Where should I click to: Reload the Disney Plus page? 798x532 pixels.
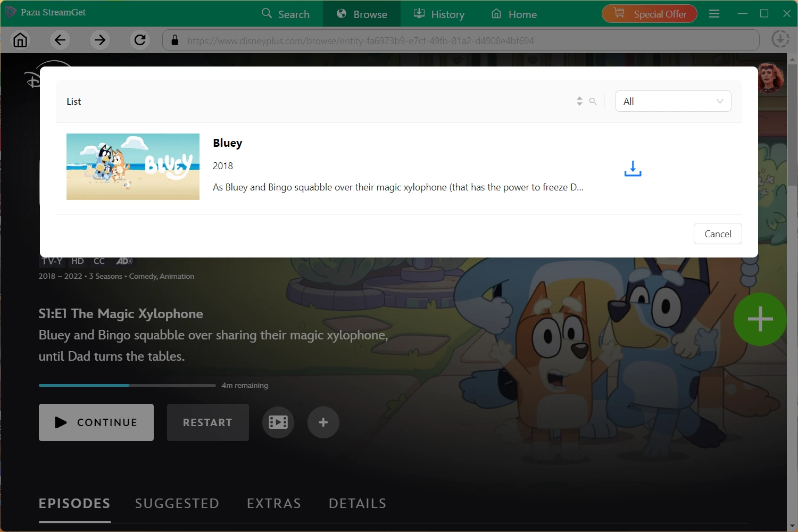pyautogui.click(x=140, y=40)
